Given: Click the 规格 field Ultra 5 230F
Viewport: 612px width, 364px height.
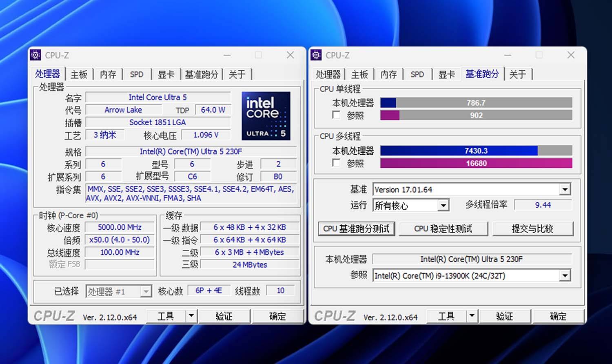Looking at the screenshot, I should tap(191, 151).
